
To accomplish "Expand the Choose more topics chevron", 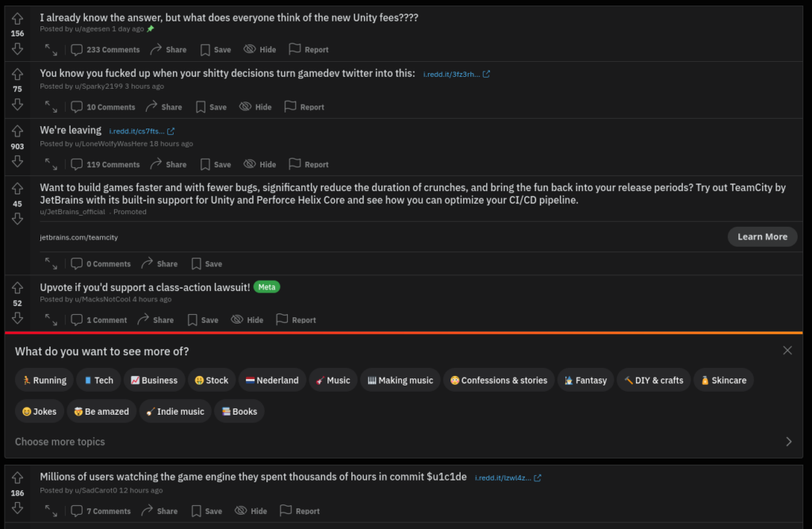I will pos(789,442).
